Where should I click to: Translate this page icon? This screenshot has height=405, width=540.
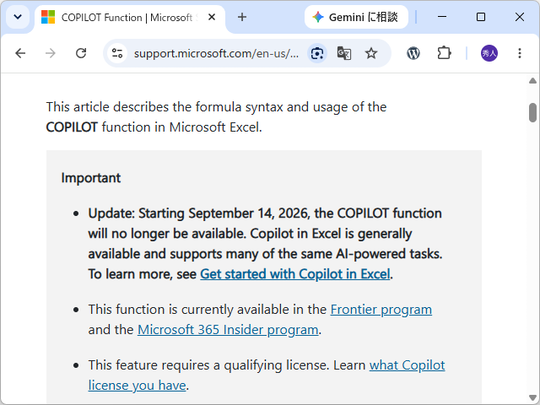tap(344, 53)
